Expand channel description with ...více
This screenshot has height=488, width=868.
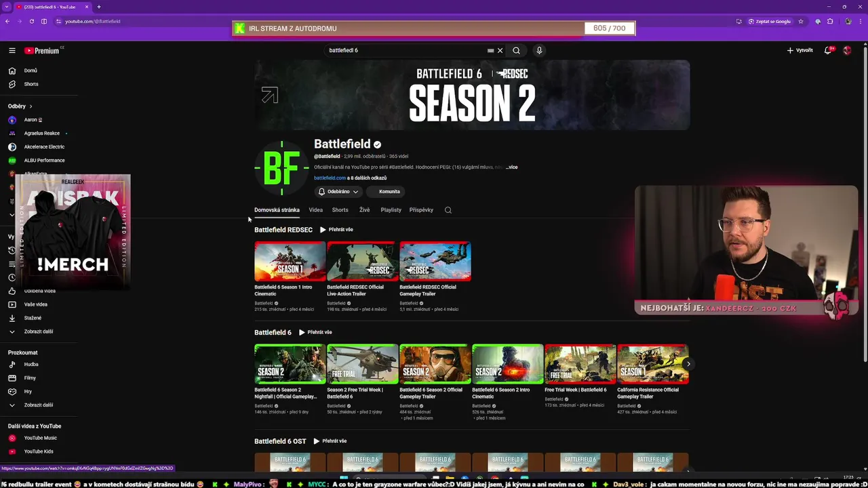pyautogui.click(x=512, y=167)
